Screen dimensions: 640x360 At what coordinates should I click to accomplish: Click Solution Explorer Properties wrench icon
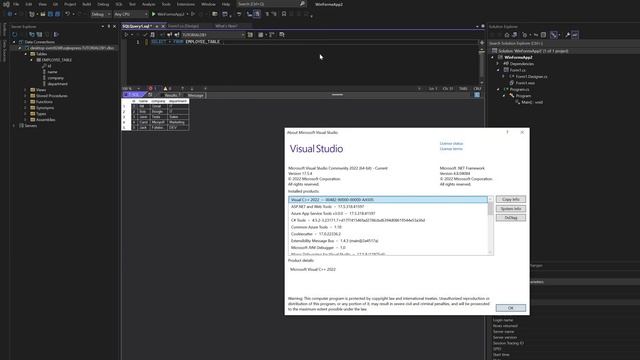pos(567,35)
